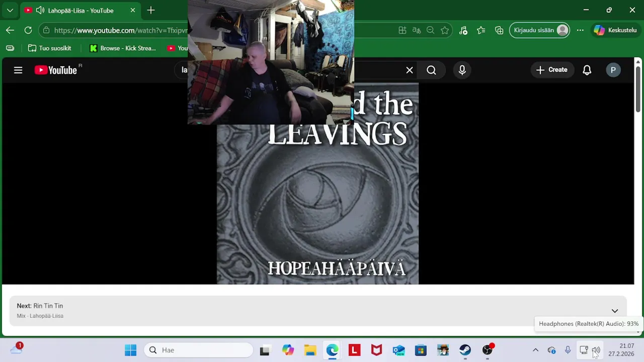The height and width of the screenshot is (362, 644).
Task: Click the Mix - Lahopää-Liisa label
Action: point(40,316)
